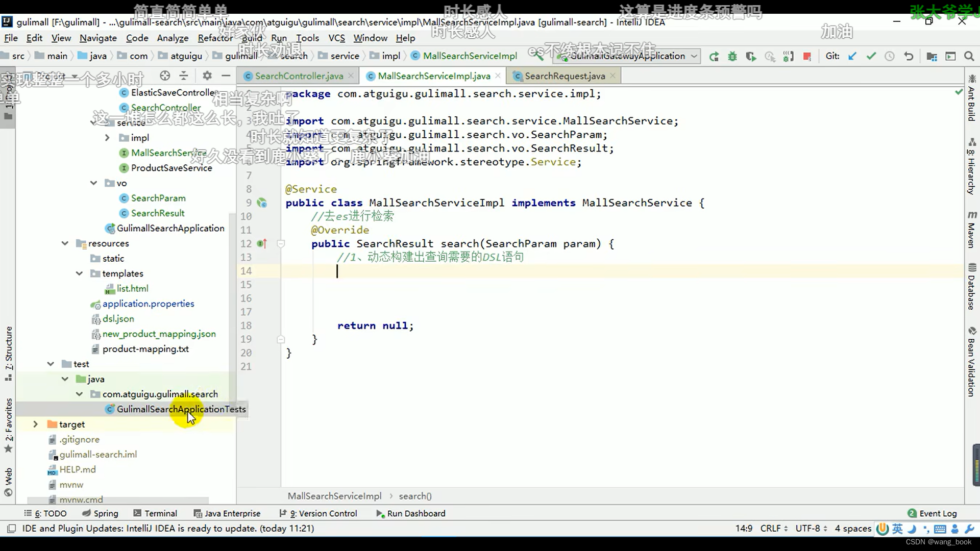The height and width of the screenshot is (551, 980).
Task: Click override gutter icon on line 12
Action: pyautogui.click(x=262, y=244)
